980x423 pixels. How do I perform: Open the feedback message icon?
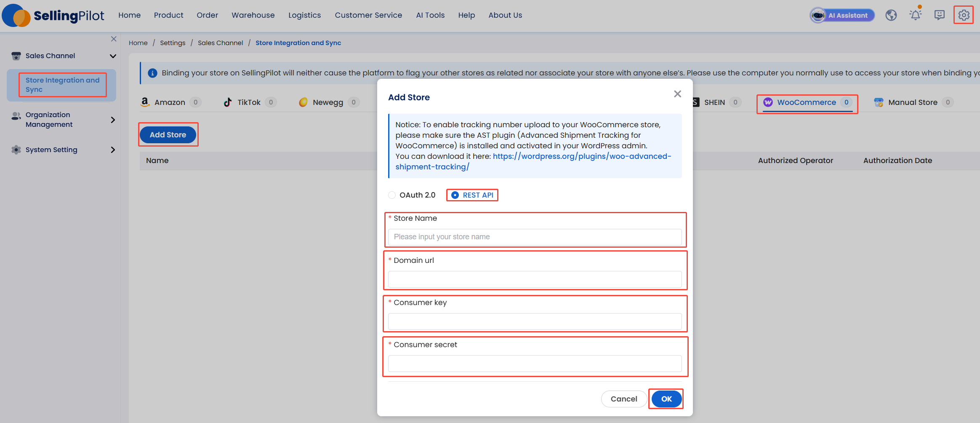point(940,16)
